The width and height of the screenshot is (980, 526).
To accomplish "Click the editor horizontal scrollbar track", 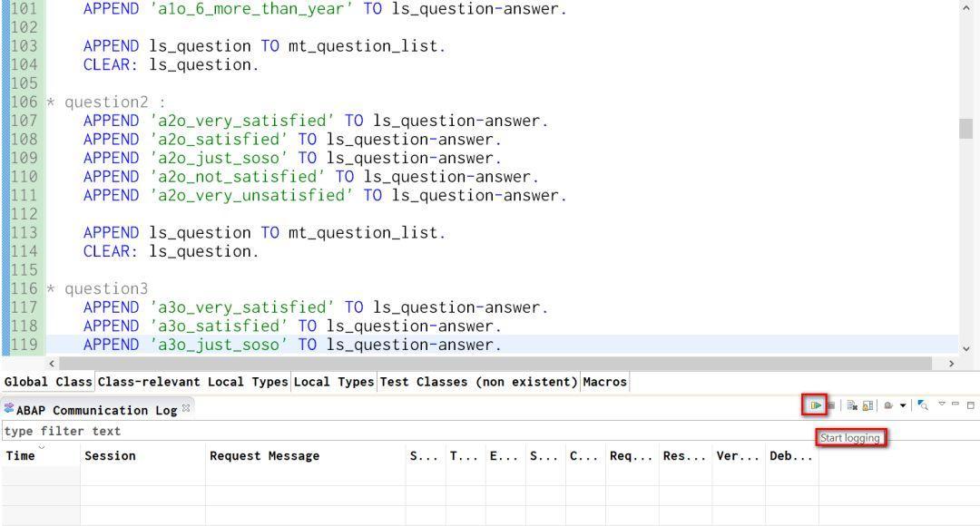I will 495,363.
